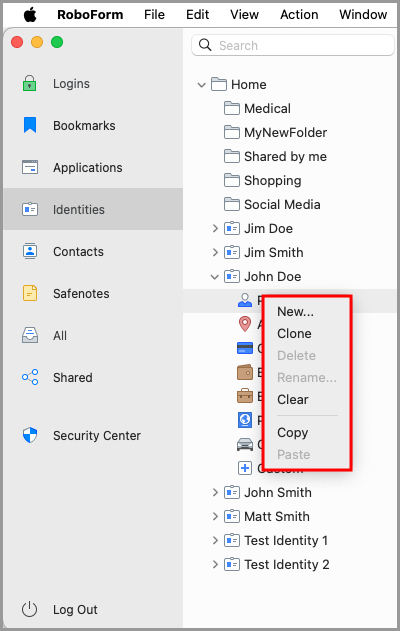This screenshot has height=631, width=400.
Task: Select the John Smith label
Action: point(278,492)
